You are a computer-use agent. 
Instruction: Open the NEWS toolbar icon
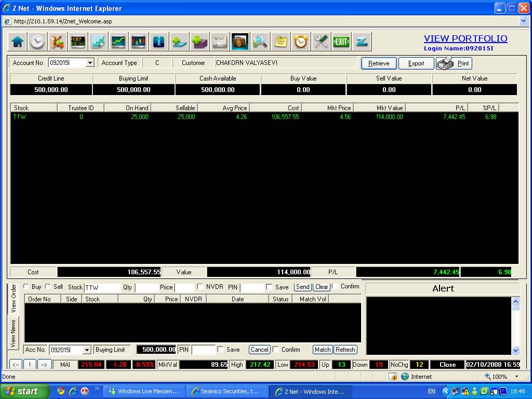click(x=220, y=42)
